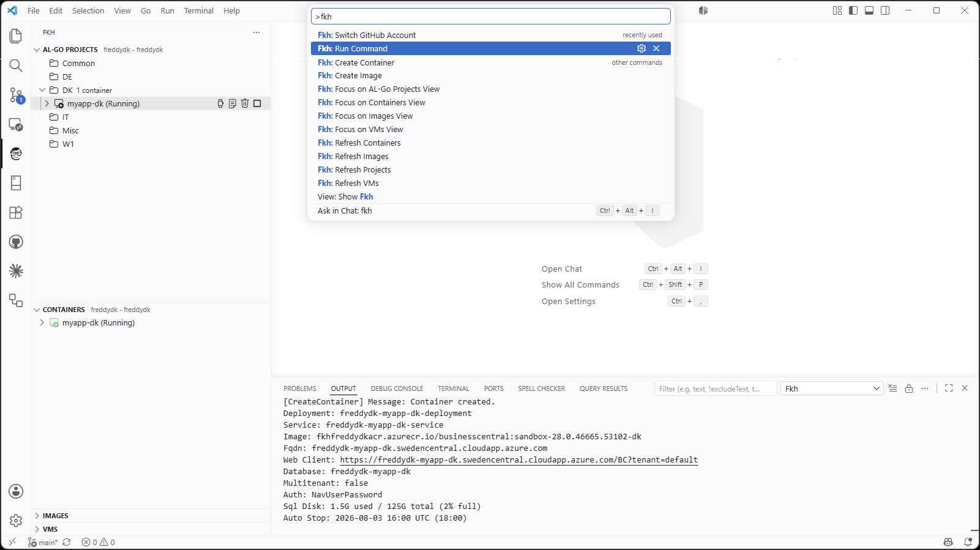
Task: Open the output panel more actions ellipsis
Action: [x=925, y=388]
